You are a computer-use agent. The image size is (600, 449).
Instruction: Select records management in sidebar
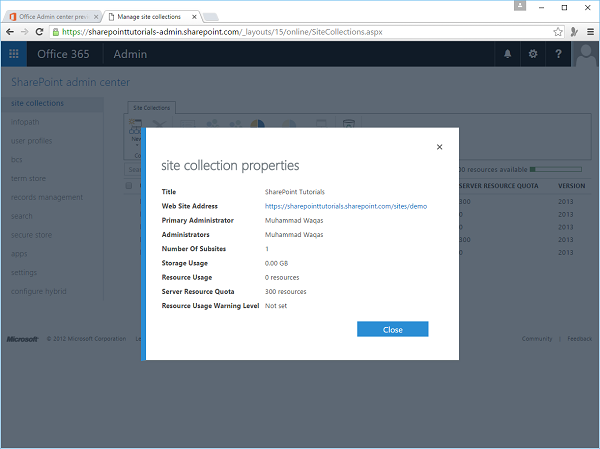pos(47,197)
